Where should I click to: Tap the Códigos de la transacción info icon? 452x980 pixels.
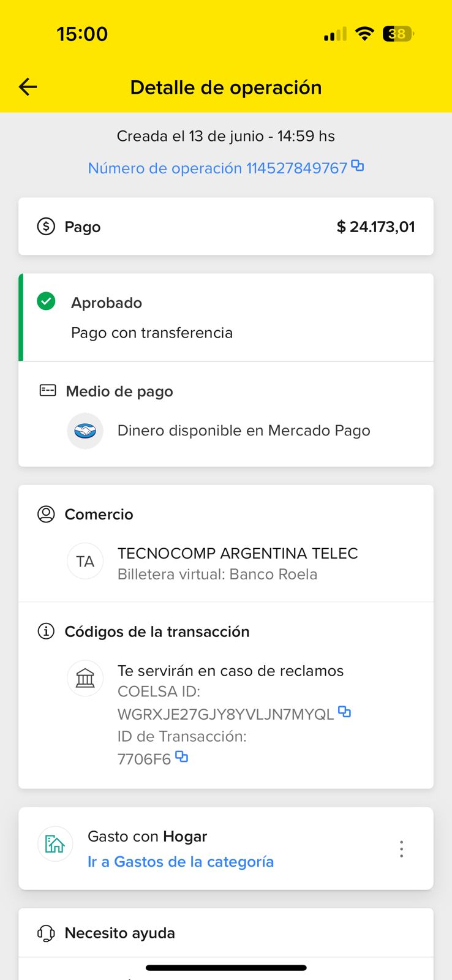tap(46, 631)
